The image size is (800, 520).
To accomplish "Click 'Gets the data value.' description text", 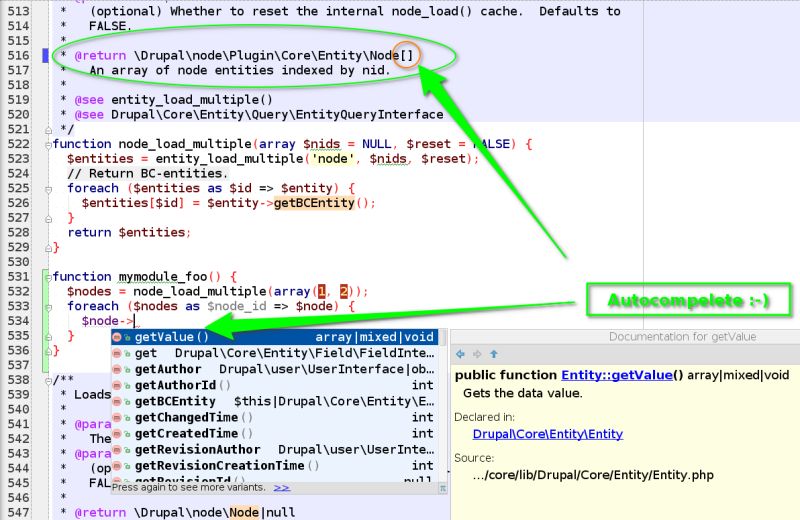I will 522,393.
